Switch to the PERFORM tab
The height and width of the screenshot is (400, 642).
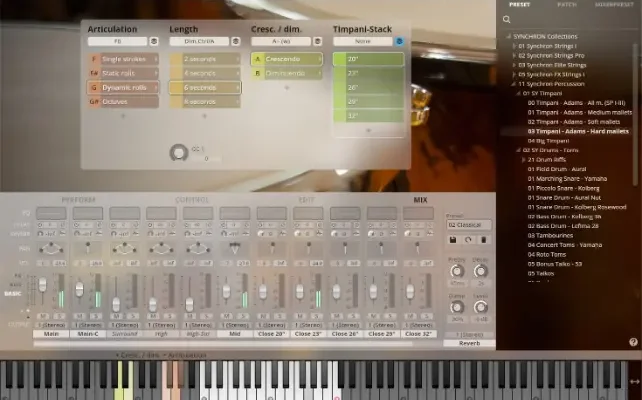(78, 200)
